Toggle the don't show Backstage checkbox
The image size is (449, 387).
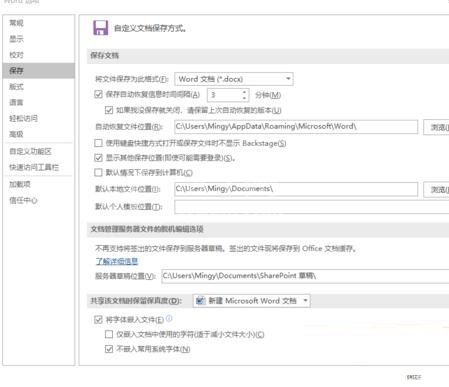tap(98, 143)
